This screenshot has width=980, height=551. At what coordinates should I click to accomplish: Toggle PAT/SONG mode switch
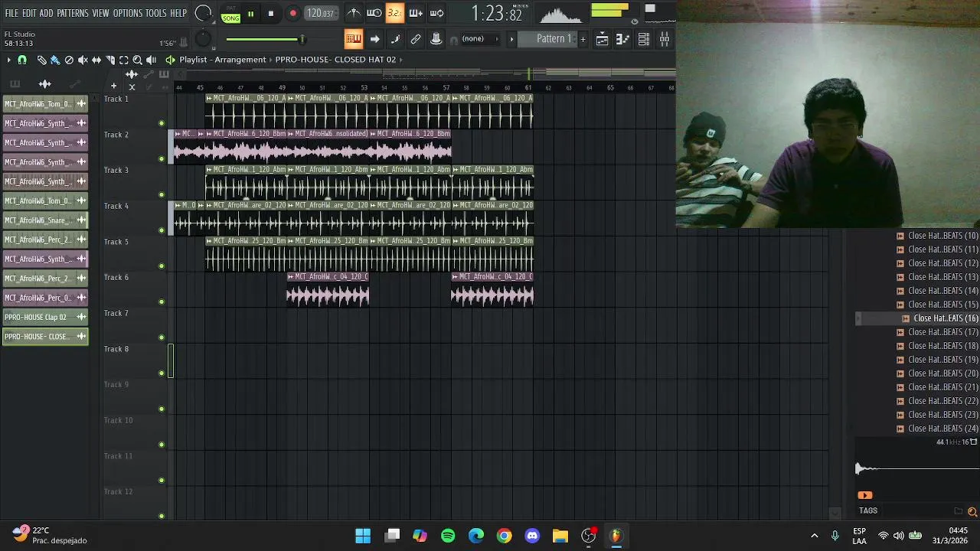[230, 15]
